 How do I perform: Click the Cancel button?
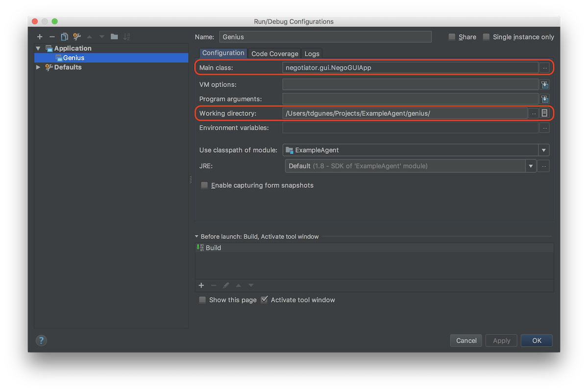(466, 341)
